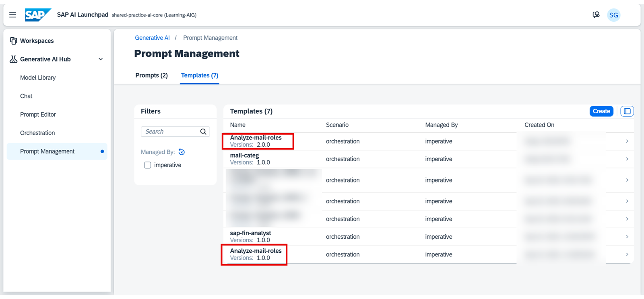Enable the imperative filter checkbox
Viewport: 644px width, 299px height.
(148, 165)
